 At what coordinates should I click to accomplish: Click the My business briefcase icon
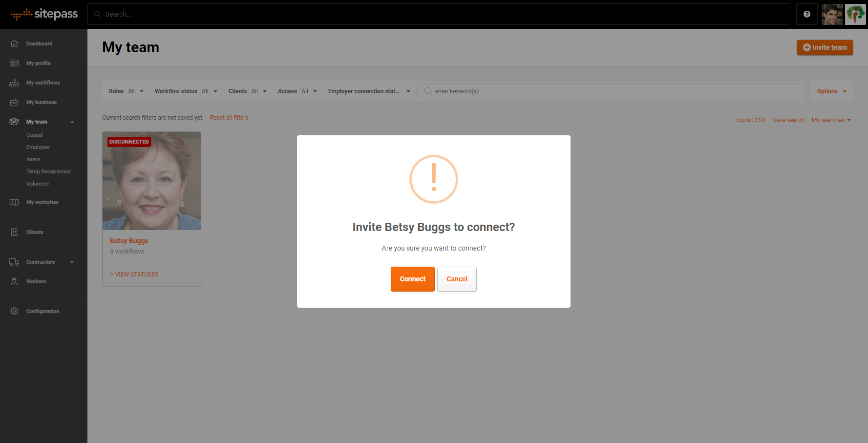14,102
